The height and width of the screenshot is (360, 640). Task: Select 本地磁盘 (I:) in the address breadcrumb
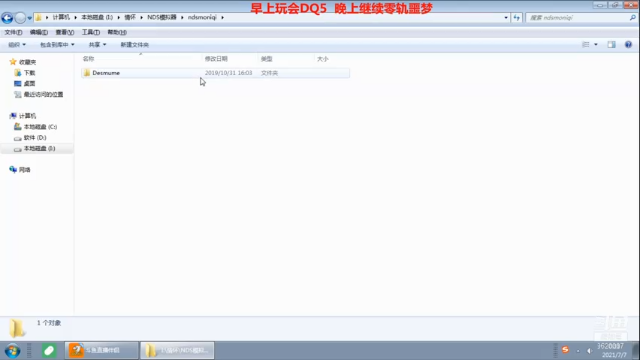tap(97, 17)
